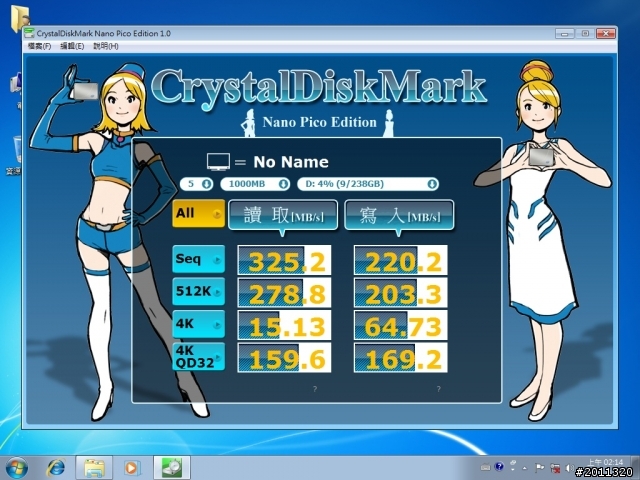Select the 4K write result 64.73
Image resolution: width=640 pixels, height=480 pixels.
coord(401,325)
